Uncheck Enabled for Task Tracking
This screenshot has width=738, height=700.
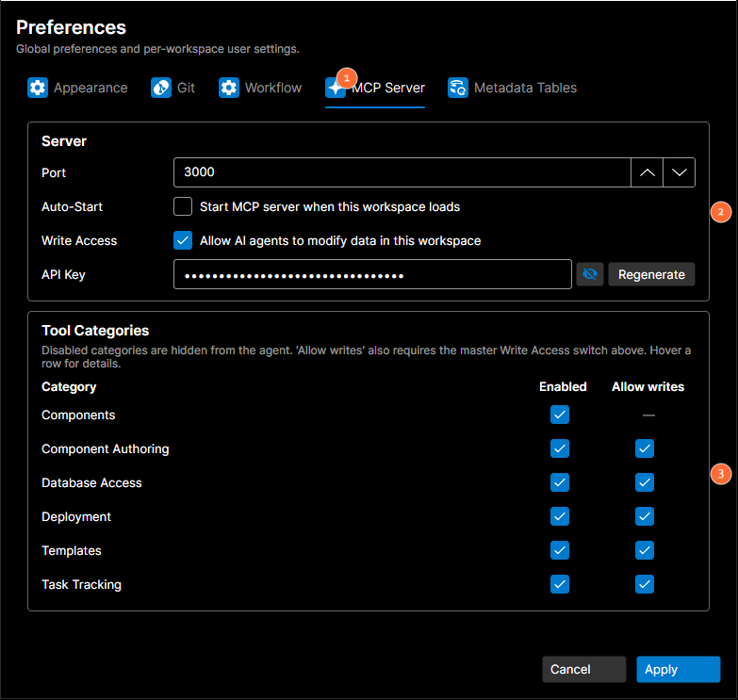click(560, 584)
